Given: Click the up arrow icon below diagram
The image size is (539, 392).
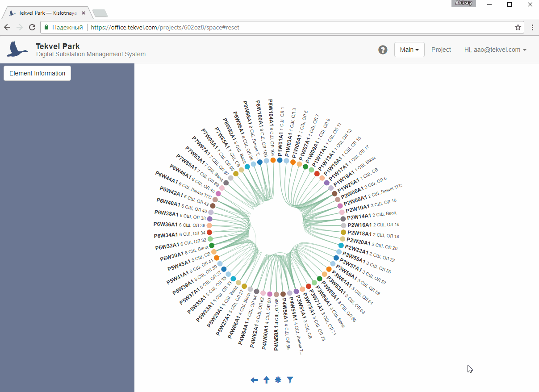Looking at the screenshot, I should tap(267, 380).
